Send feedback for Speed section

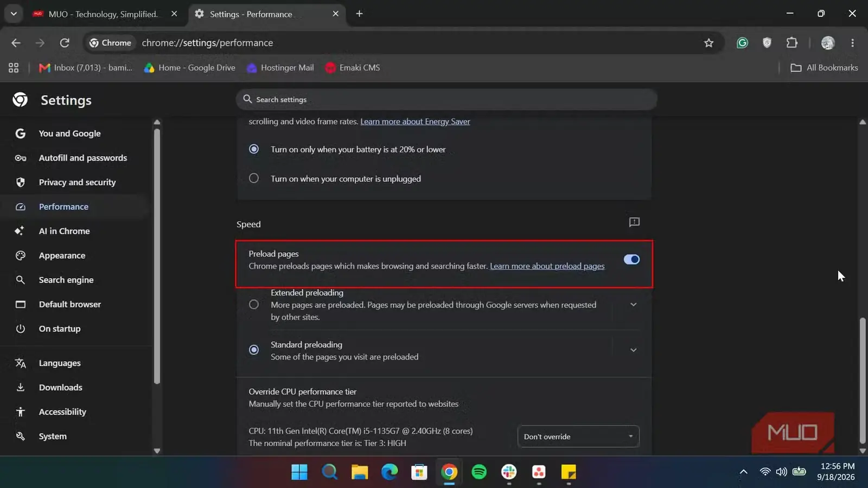coord(634,222)
